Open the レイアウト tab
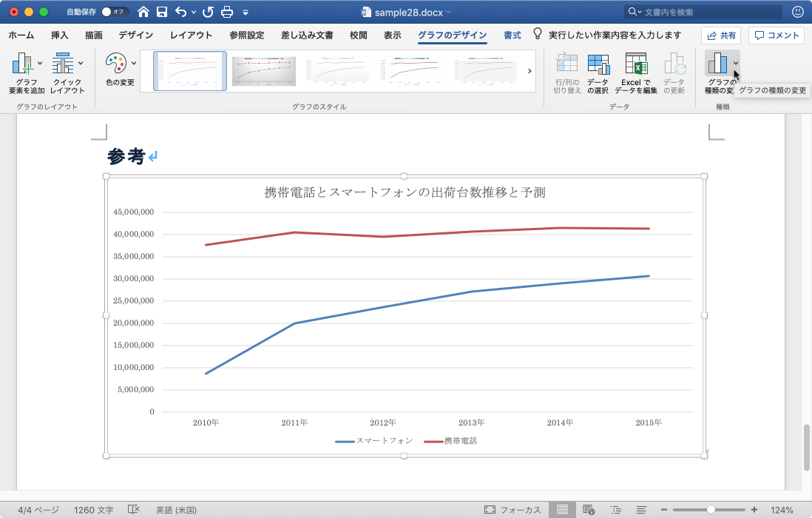This screenshot has width=812, height=518. click(x=191, y=36)
